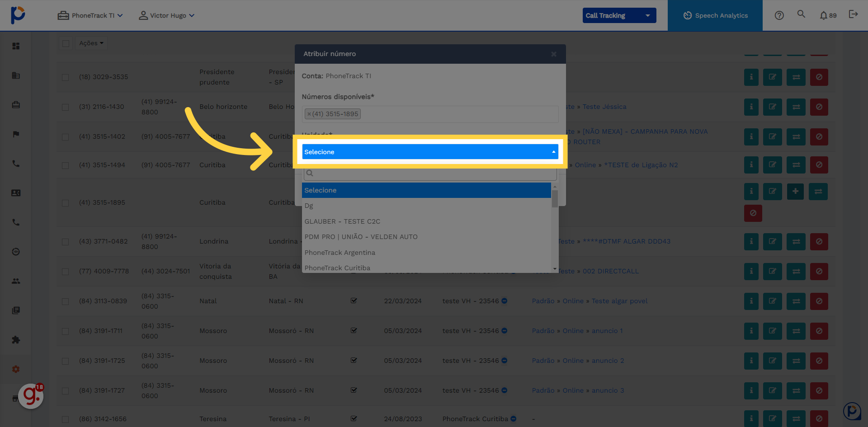Block the (41) 3515-1494 number
The image size is (868, 427).
[x=819, y=165]
